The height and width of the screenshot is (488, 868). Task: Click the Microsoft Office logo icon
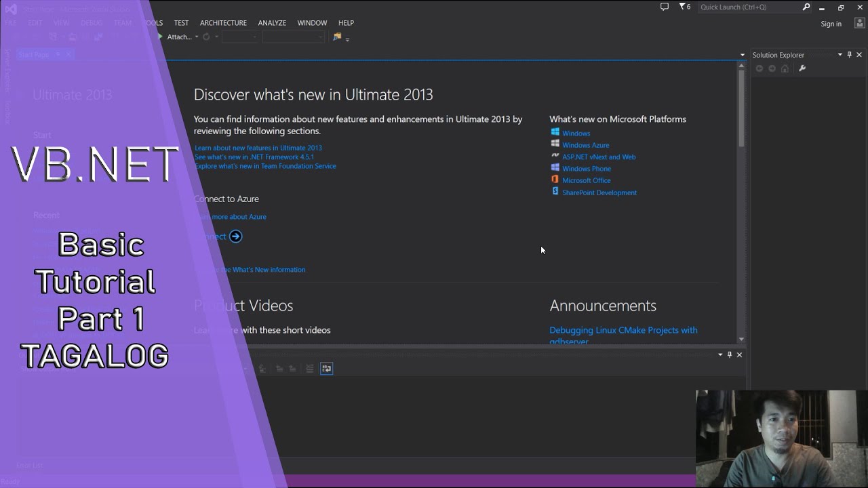555,180
